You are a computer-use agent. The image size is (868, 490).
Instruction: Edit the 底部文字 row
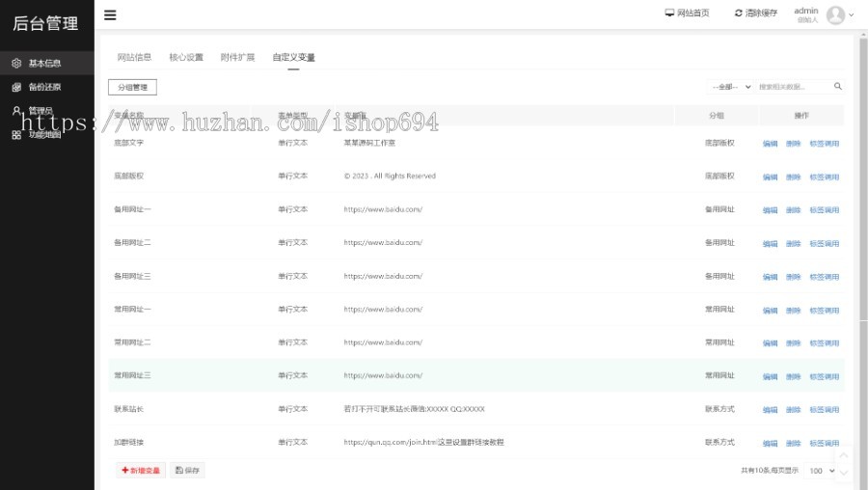[770, 144]
